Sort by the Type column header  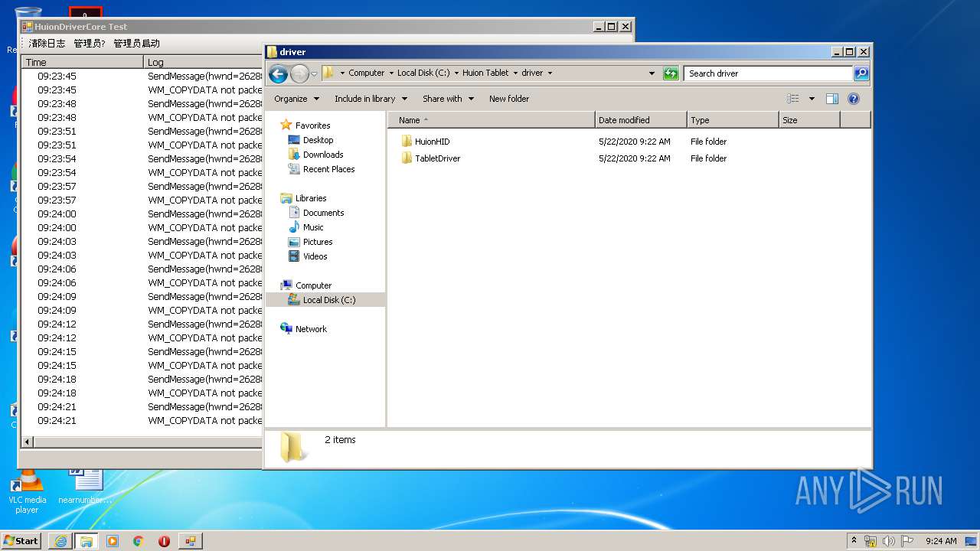[733, 120]
